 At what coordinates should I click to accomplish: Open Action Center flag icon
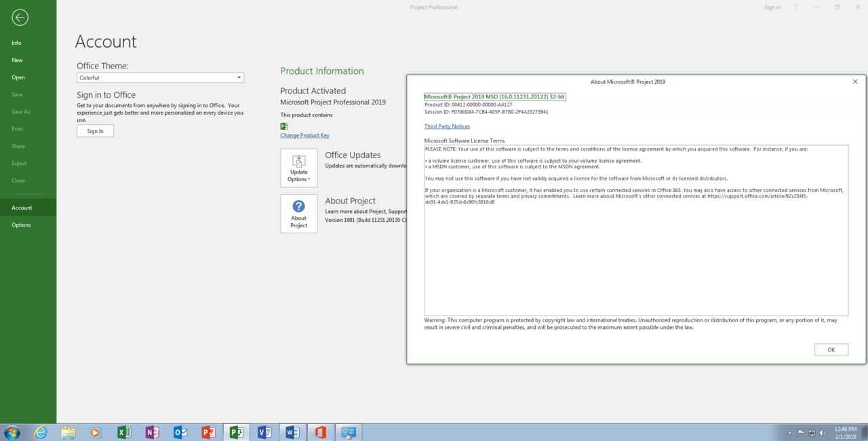click(801, 432)
